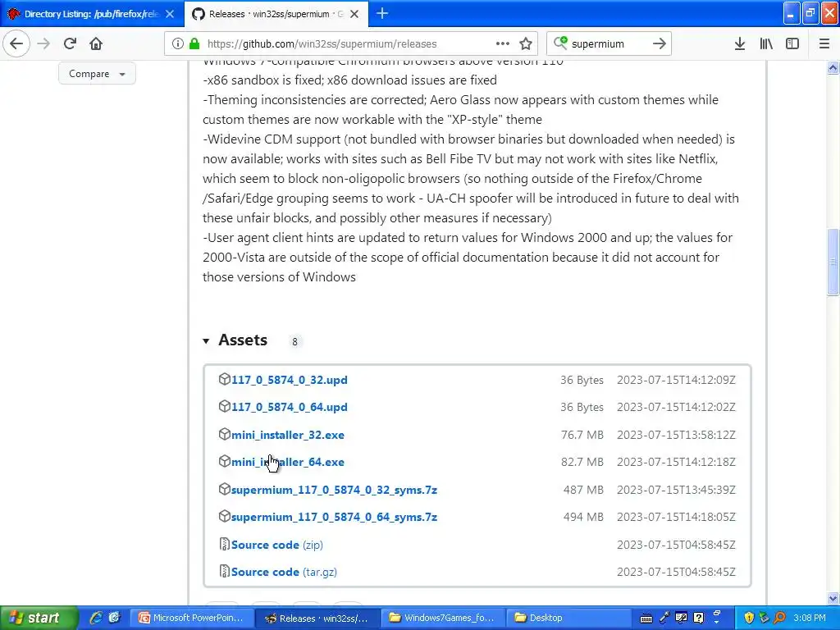
Task: Open the Downloads panel
Action: tap(740, 43)
